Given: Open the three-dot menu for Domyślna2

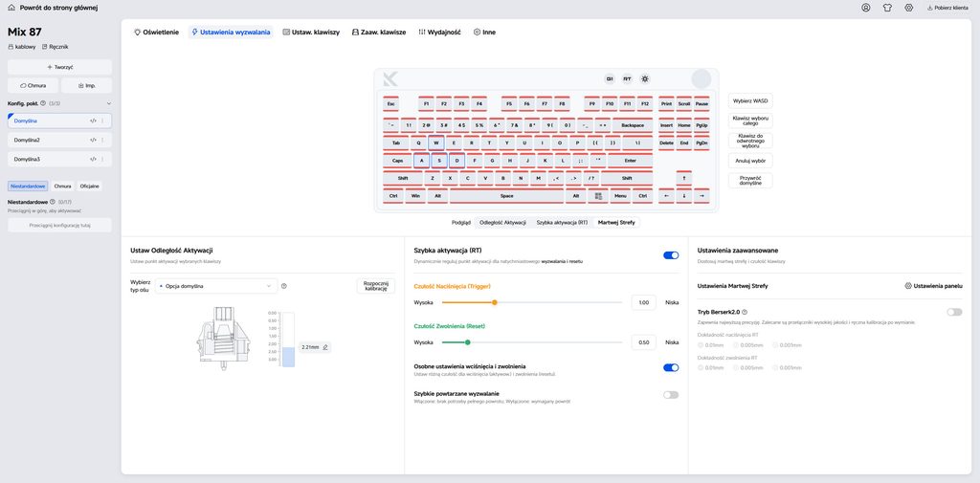Looking at the screenshot, I should point(102,140).
